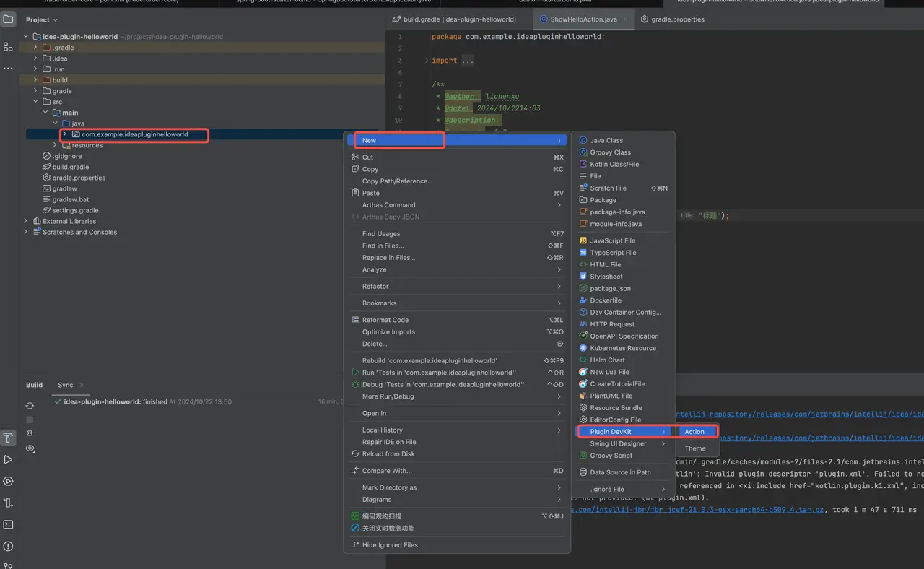Switch to gradle.properties editor tab
924x569 pixels.
coord(672,19)
